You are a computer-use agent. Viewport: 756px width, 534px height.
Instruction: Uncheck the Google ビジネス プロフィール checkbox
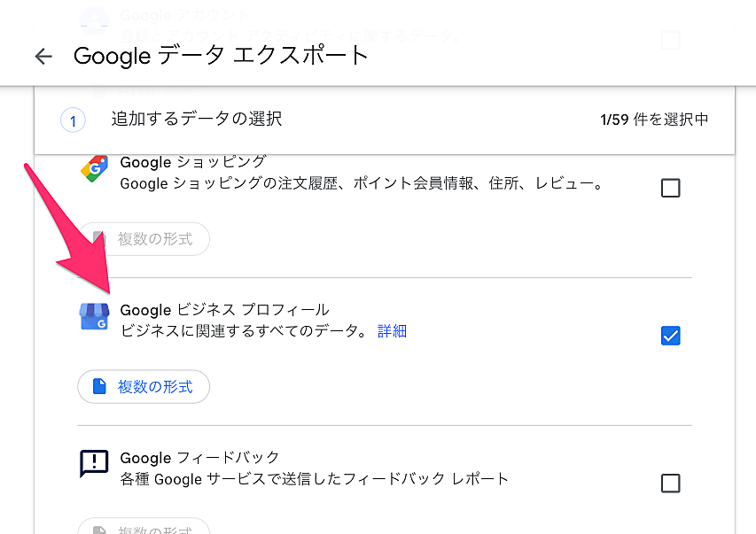[x=671, y=336]
